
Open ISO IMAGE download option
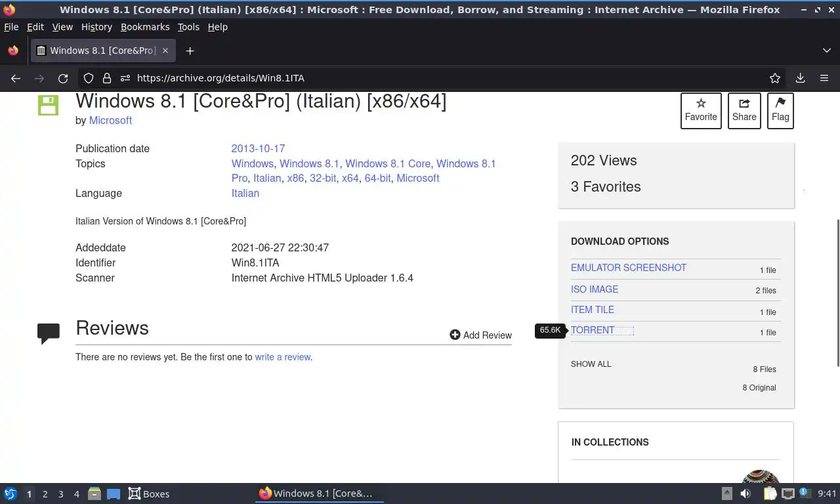595,289
